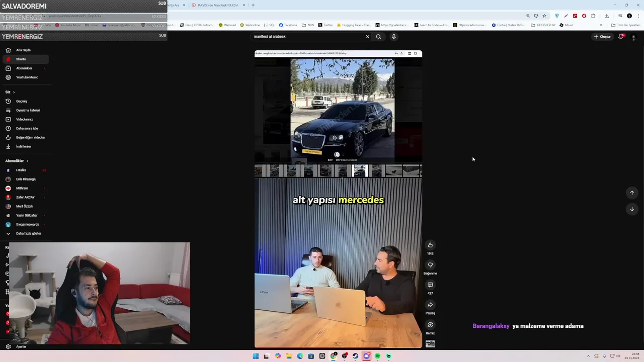Click the Oluştur create button
The height and width of the screenshot is (362, 644).
coord(602,36)
